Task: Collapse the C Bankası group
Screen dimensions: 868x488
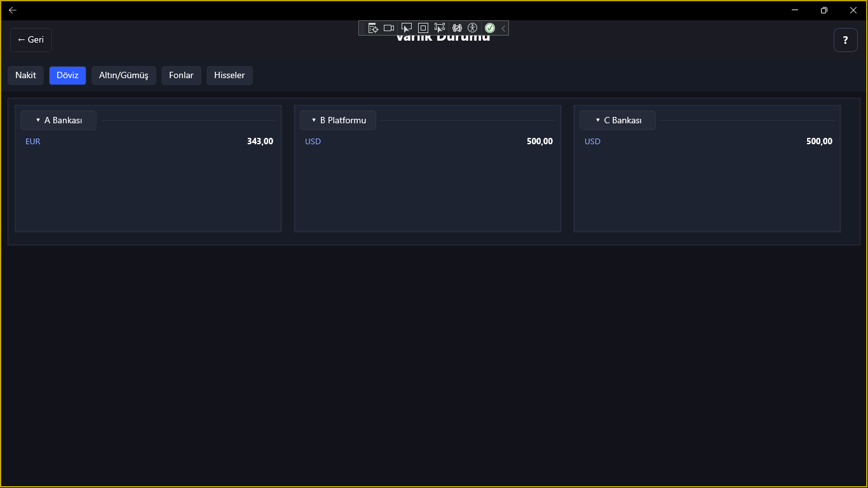Action: tap(618, 120)
